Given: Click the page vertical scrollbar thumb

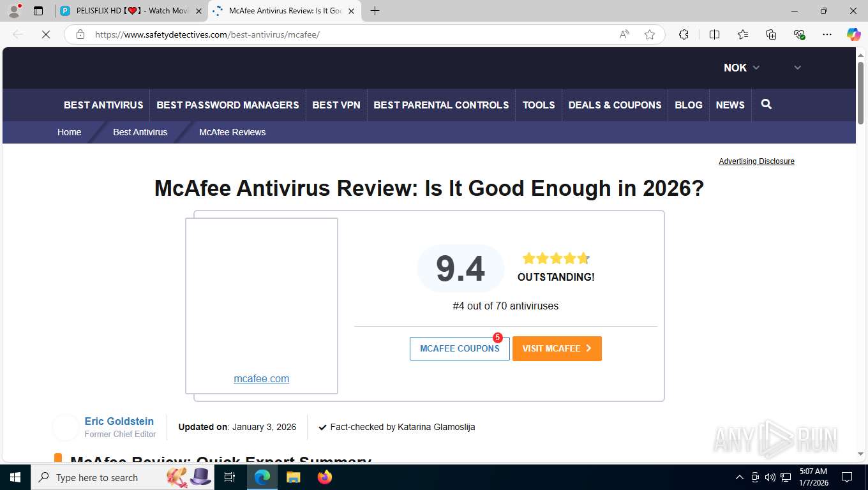Looking at the screenshot, I should [860, 93].
